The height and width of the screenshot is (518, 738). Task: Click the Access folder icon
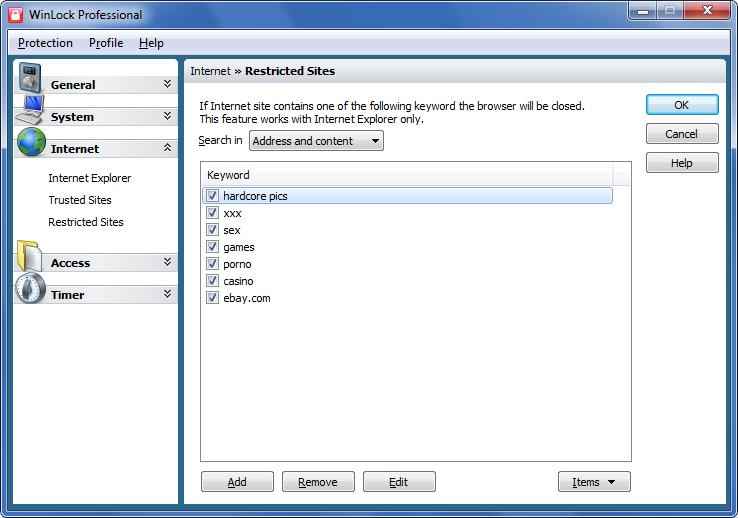tap(29, 256)
